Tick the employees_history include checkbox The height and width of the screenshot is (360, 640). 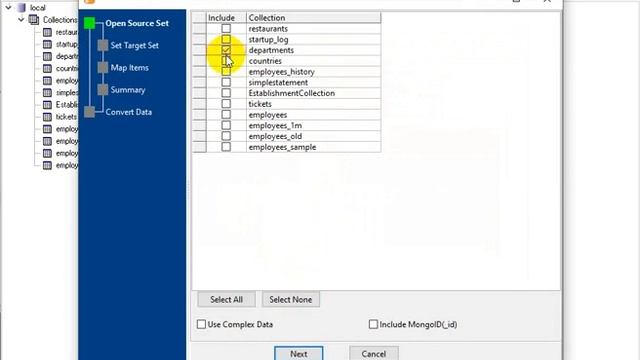click(226, 72)
